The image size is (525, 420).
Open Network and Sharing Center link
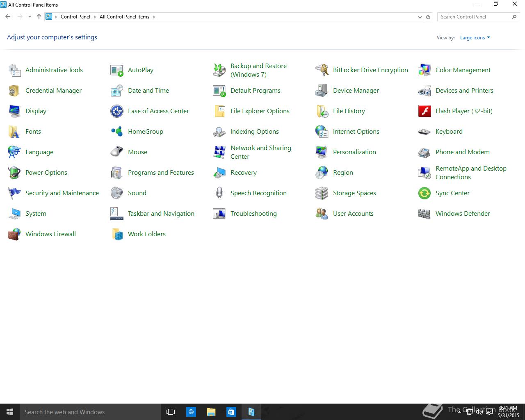(x=261, y=152)
